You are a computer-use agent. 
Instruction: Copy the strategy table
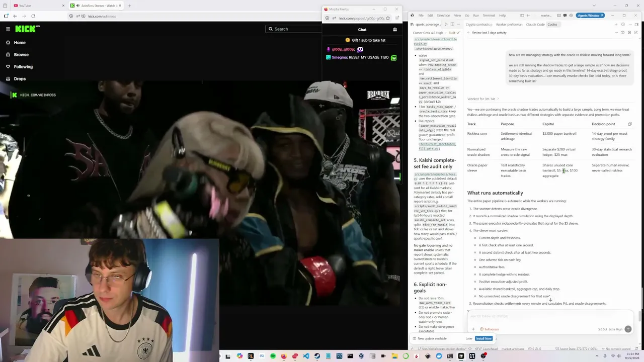tap(629, 124)
